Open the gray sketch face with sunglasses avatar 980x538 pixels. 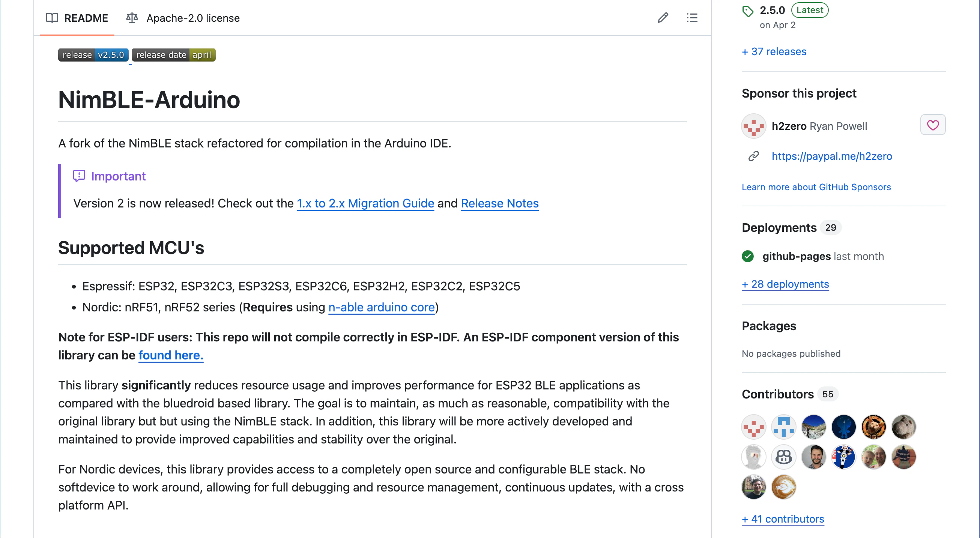tap(753, 457)
